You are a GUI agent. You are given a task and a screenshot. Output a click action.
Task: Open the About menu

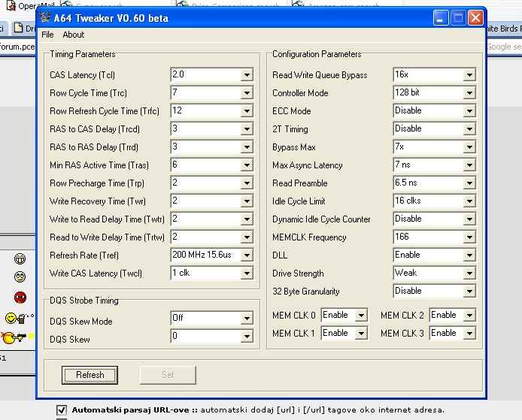tap(73, 35)
